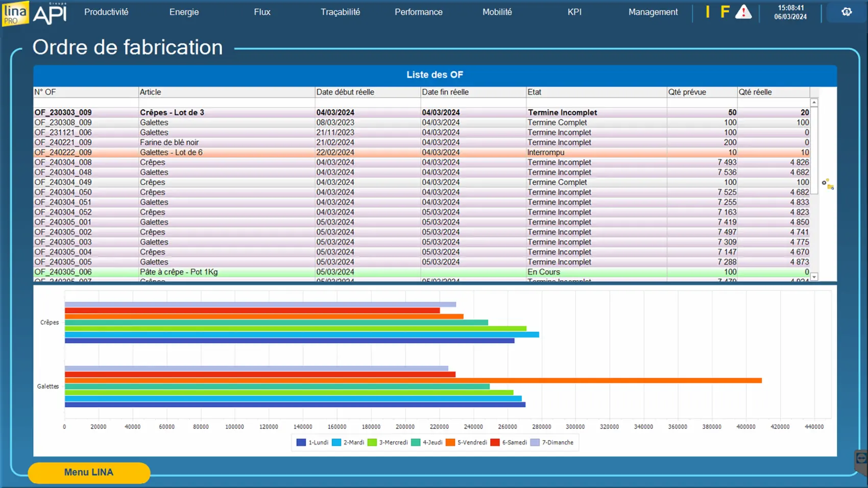Click the 3-Mercredi green legend swatch
The image size is (868, 488).
372,443
